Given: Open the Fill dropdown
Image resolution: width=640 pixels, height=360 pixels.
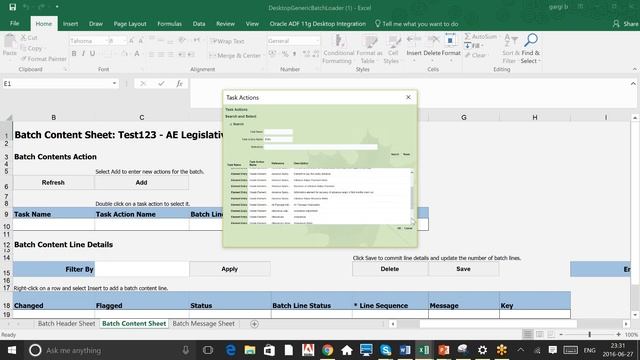Looking at the screenshot, I should click(x=474, y=46).
